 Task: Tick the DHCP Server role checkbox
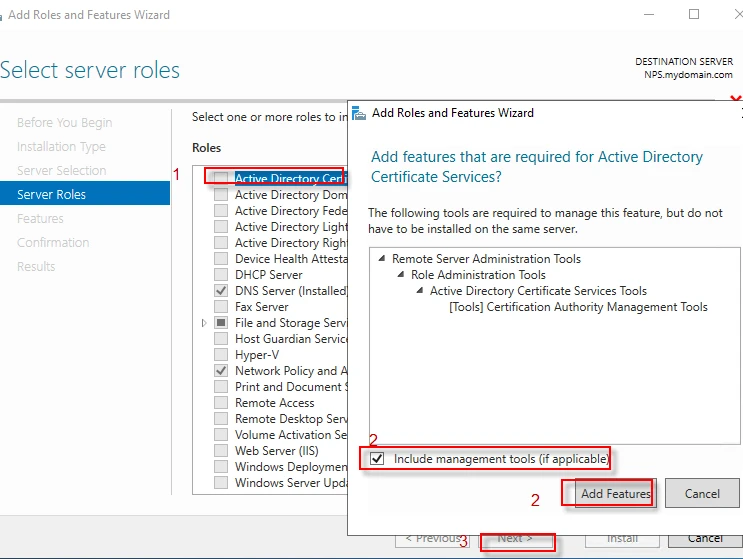pos(221,275)
